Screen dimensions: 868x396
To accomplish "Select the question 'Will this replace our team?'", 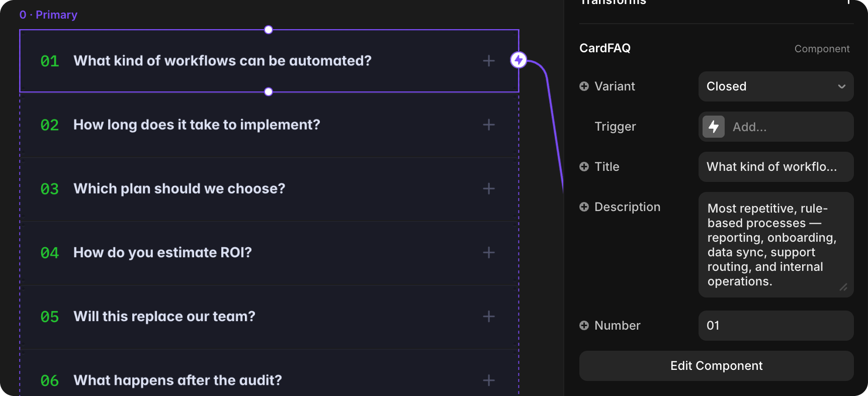I will (x=164, y=316).
